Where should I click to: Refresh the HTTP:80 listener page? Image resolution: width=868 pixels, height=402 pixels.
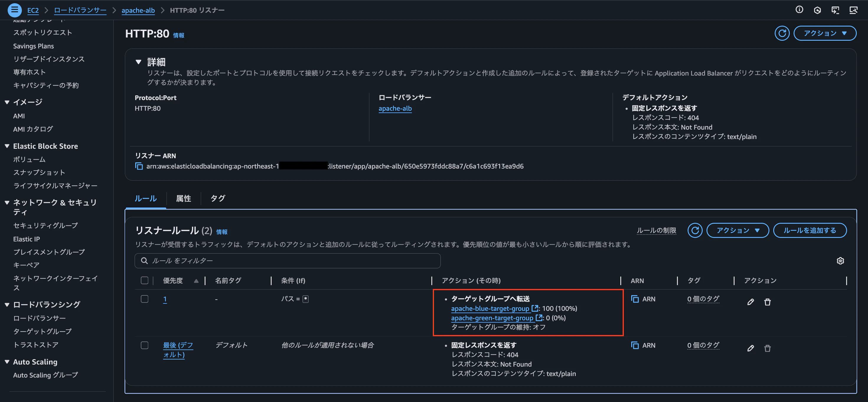click(x=782, y=33)
